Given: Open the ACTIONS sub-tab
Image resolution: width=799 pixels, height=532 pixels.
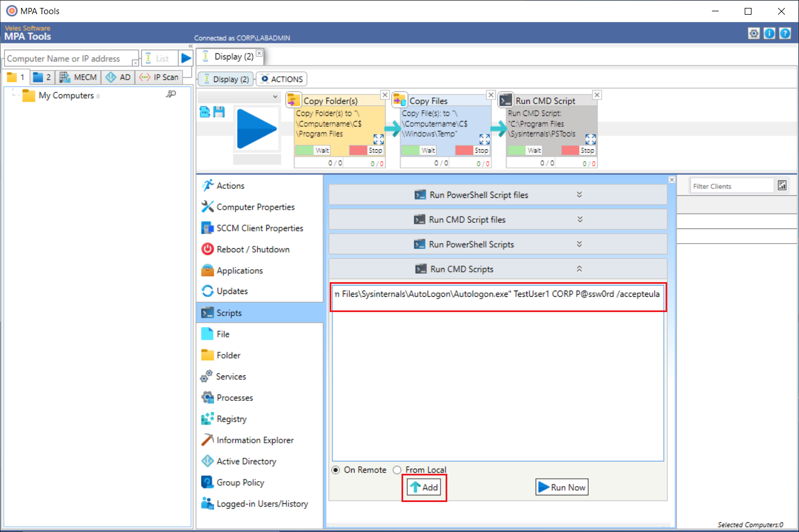Looking at the screenshot, I should coord(282,79).
